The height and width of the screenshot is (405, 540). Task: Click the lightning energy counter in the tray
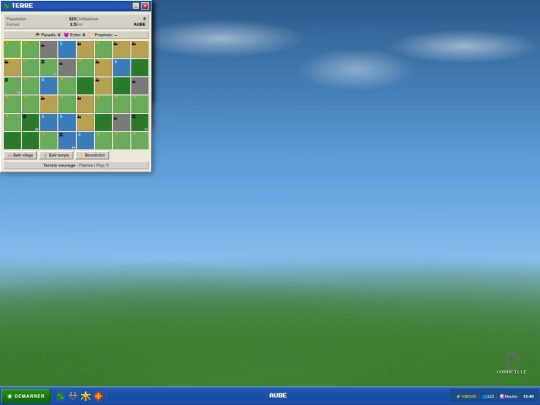pos(466,396)
